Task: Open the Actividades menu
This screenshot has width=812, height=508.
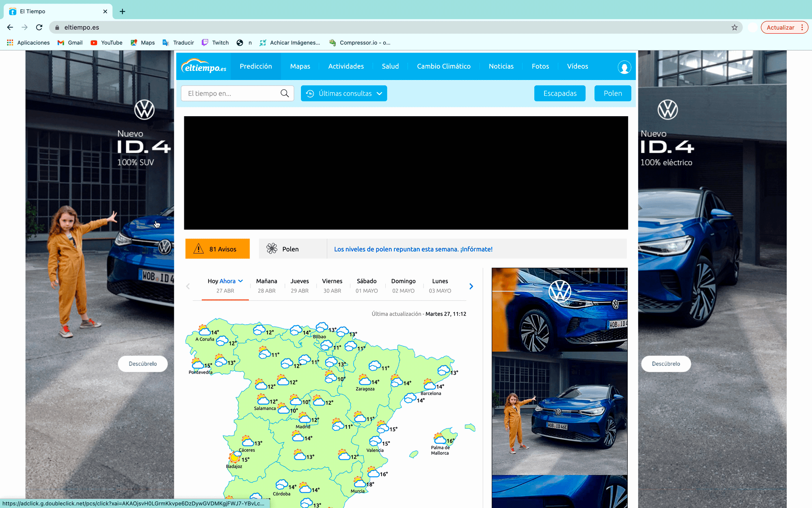Action: [x=346, y=66]
